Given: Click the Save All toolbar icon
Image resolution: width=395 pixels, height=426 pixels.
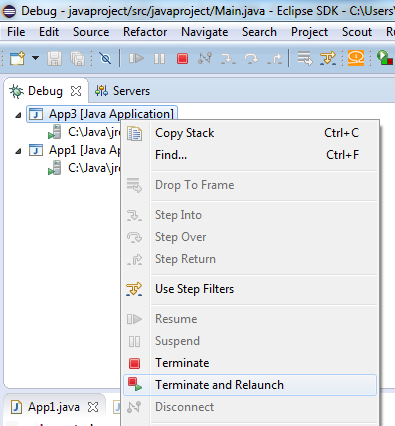Looking at the screenshot, I should 77,59.
